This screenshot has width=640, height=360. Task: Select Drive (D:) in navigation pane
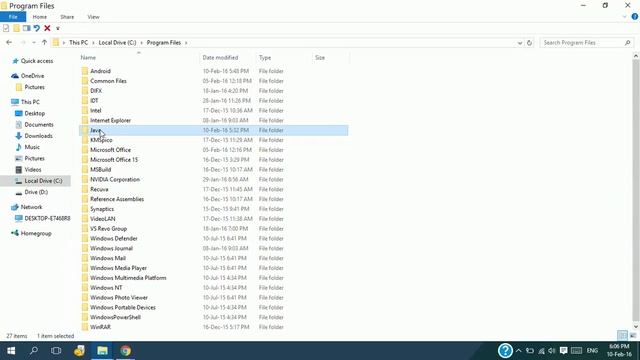pos(36,192)
